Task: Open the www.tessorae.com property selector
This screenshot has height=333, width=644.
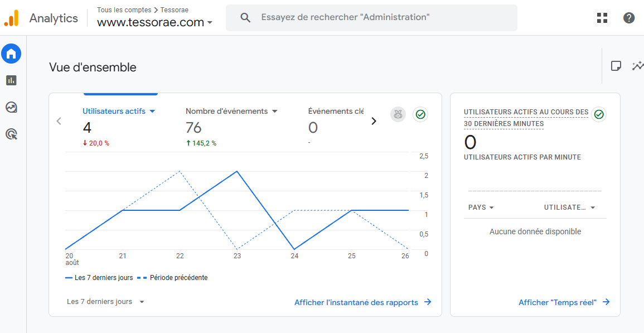Action: pos(154,22)
